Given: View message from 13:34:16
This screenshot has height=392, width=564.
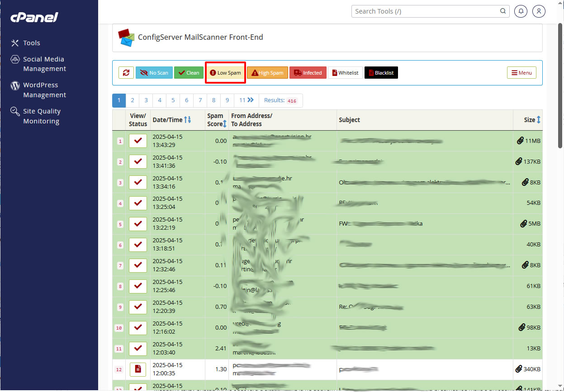Looking at the screenshot, I should (138, 183).
